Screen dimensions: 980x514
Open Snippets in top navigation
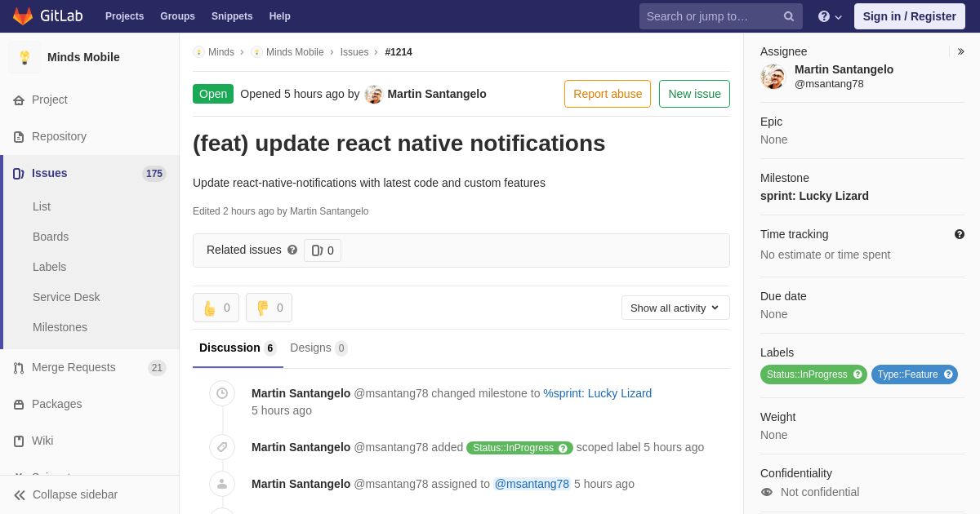coord(232,16)
